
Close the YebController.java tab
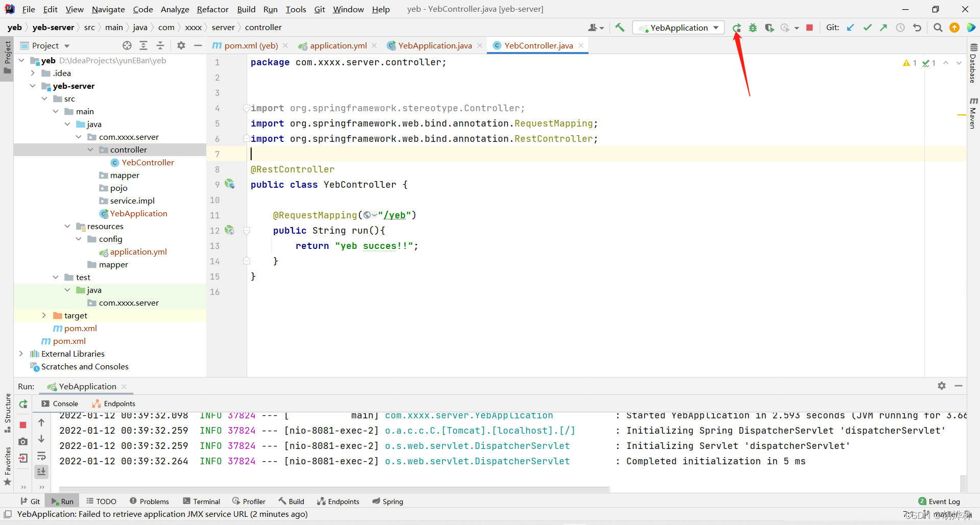pos(581,45)
